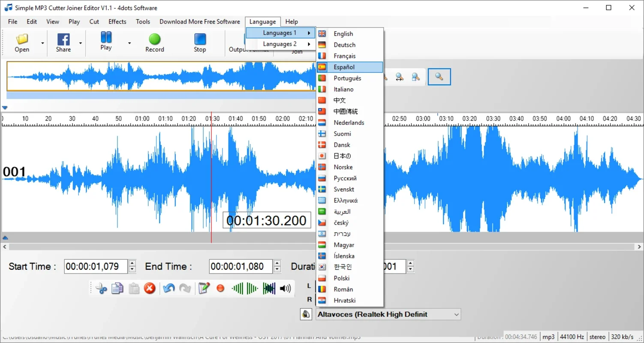644x343 pixels.
Task: Select Español language with Spain flag
Action: point(350,67)
